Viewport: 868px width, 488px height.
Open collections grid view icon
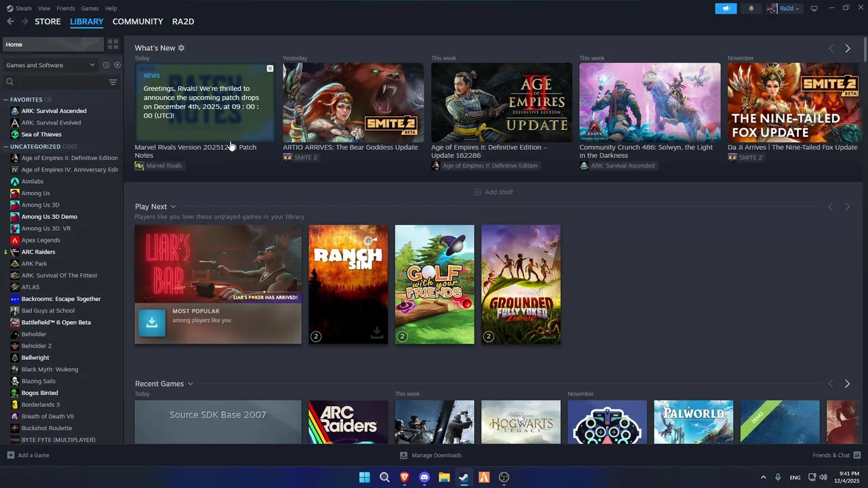click(x=113, y=44)
